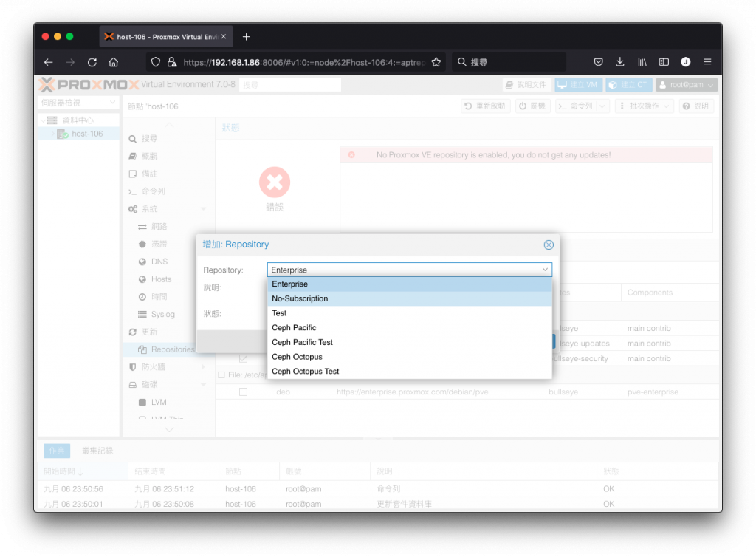Pick Ceph Octopus Test entry
Screen dimensions: 756x557
click(x=409, y=371)
